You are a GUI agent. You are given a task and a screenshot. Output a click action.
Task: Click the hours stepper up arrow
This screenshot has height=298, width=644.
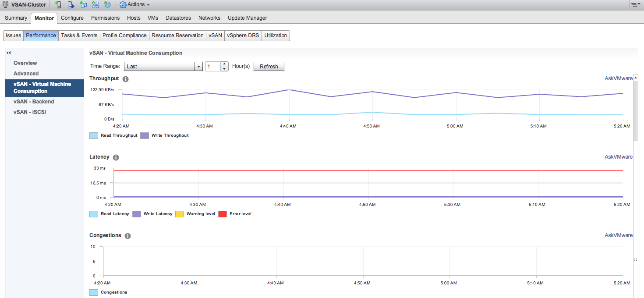tap(224, 64)
